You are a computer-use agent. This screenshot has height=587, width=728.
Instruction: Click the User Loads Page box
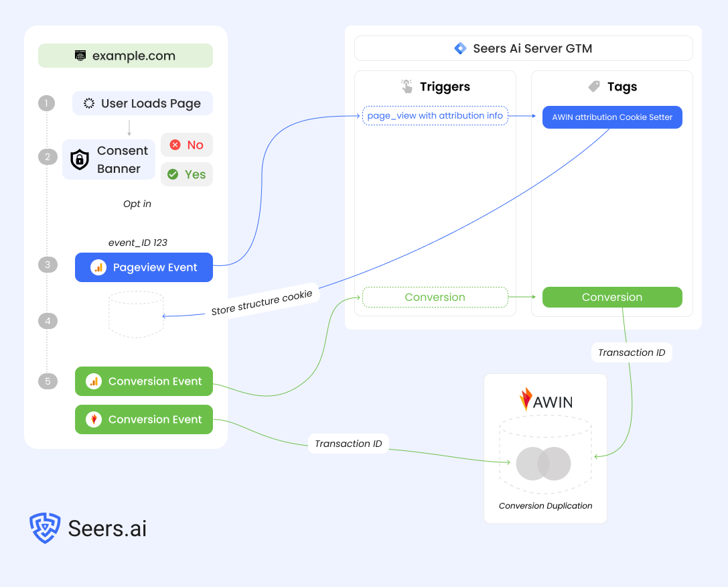coord(143,103)
